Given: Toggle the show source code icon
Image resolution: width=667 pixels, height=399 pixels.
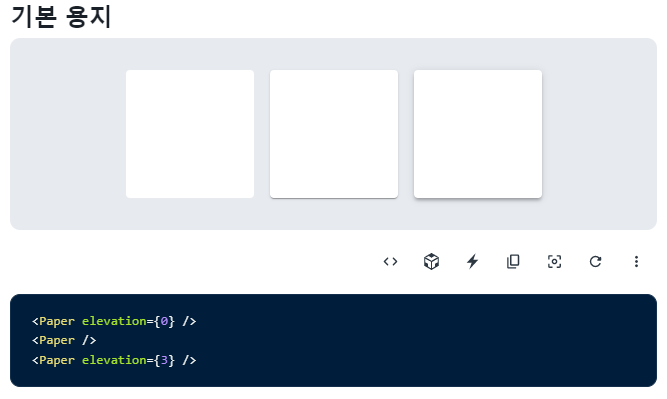Looking at the screenshot, I should (390, 262).
